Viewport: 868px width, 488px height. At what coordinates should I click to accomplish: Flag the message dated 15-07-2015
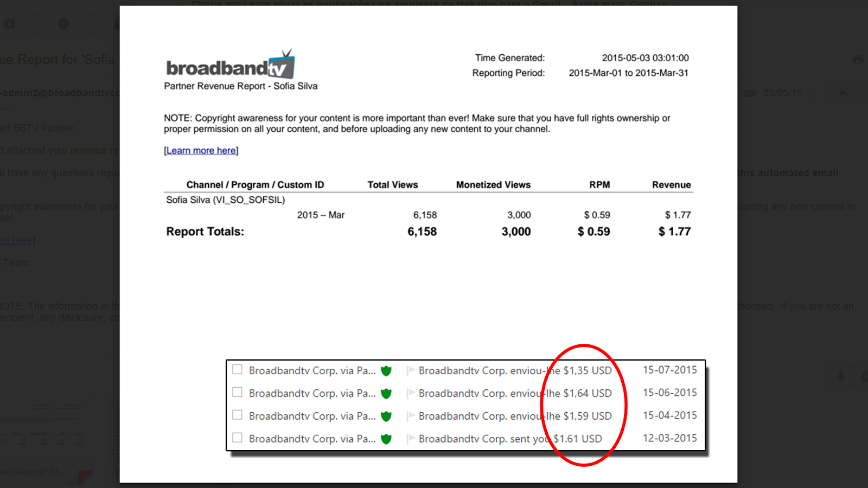(x=411, y=370)
